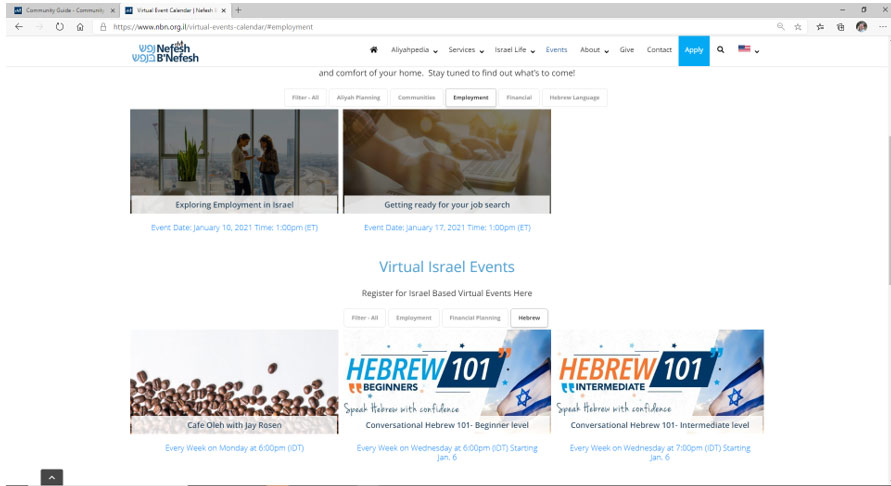891x486 pixels.
Task: Expand the Israel Life dropdown menu
Action: click(x=515, y=50)
